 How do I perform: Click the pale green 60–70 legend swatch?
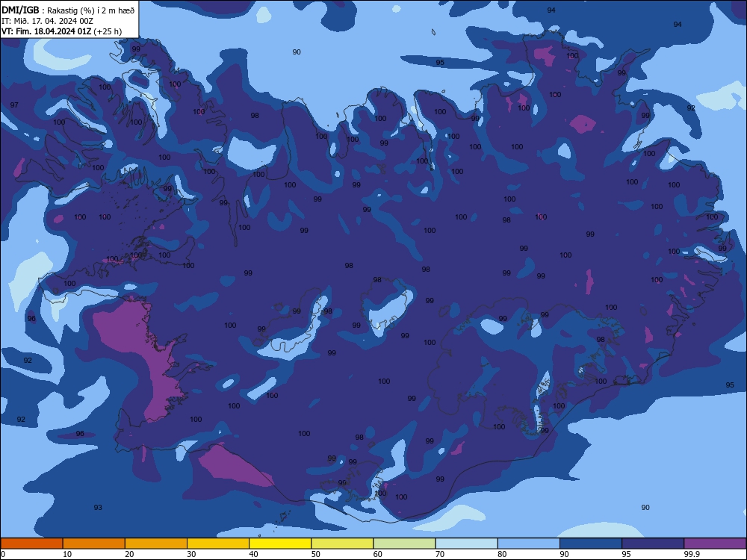tap(404, 544)
